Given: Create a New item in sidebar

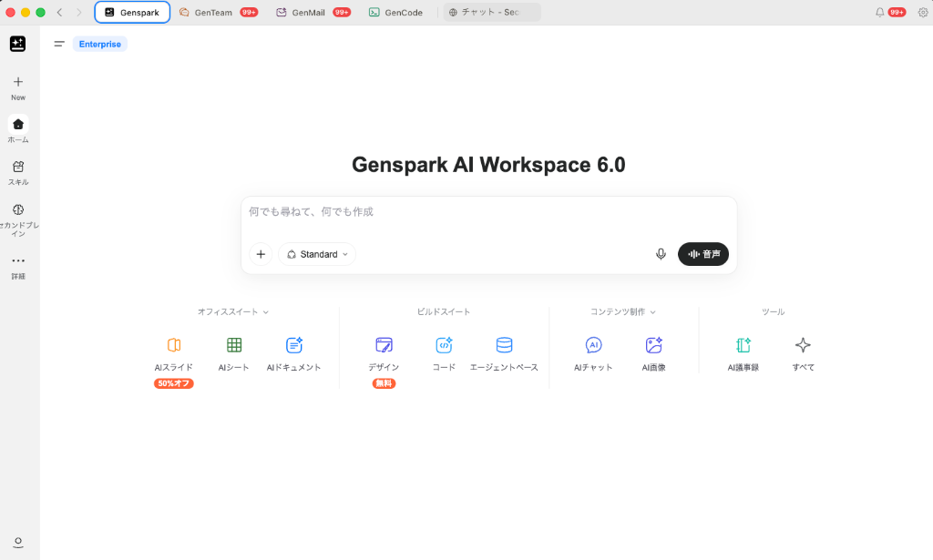Looking at the screenshot, I should click(x=18, y=88).
